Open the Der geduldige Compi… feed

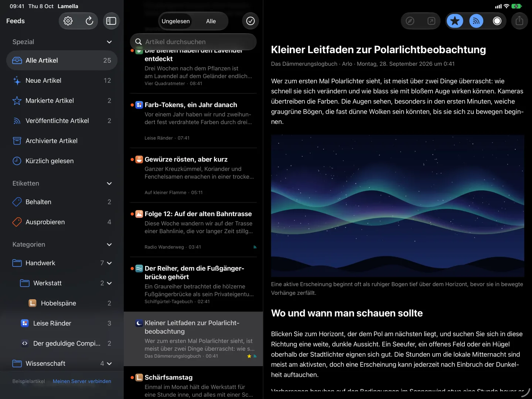62,344
